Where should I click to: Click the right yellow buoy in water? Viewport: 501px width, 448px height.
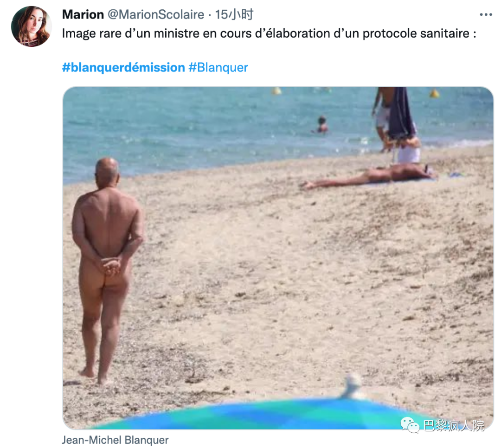[x=434, y=93]
